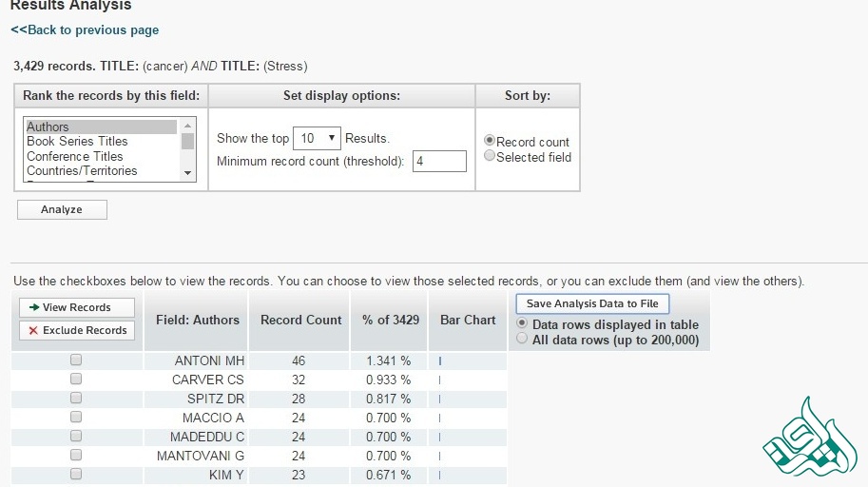Tick the checkbox for KIM Y
This screenshot has width=868, height=487.
[76, 474]
